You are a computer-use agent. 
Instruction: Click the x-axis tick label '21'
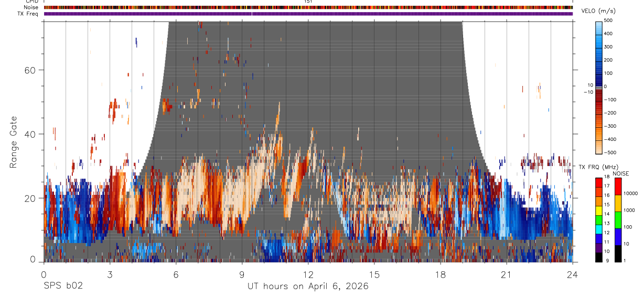[x=506, y=274]
